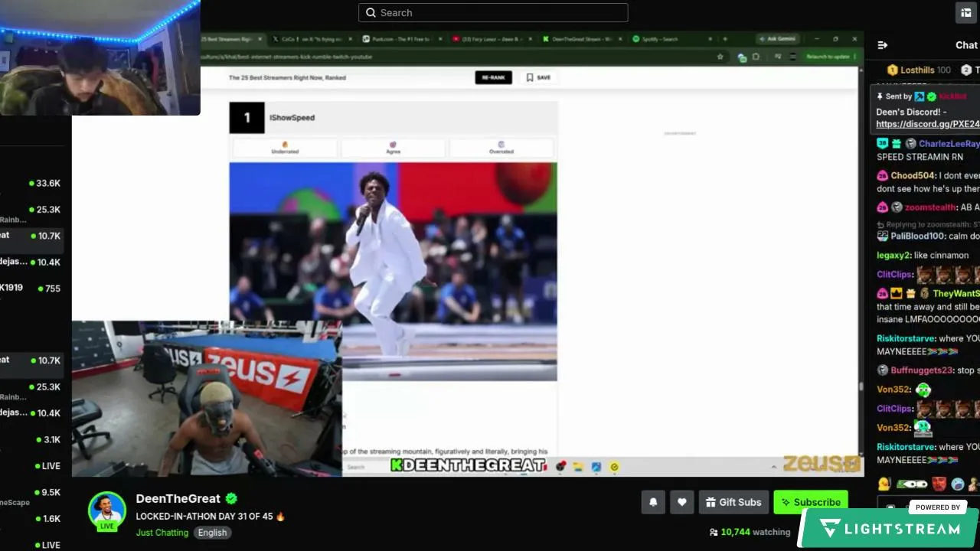
Task: Vote Agree for IShowSpeed
Action: (393, 148)
